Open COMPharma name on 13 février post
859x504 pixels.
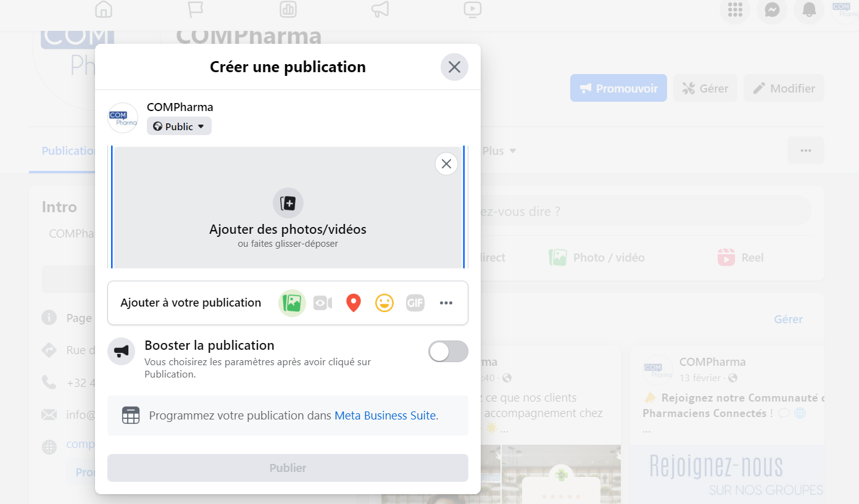(712, 362)
